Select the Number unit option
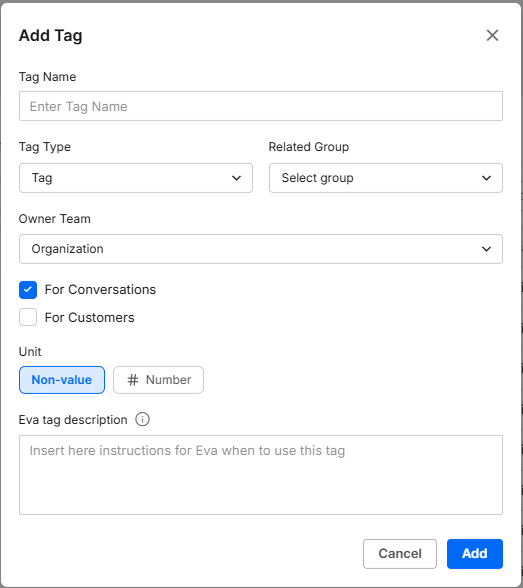The image size is (523, 588). [x=159, y=380]
